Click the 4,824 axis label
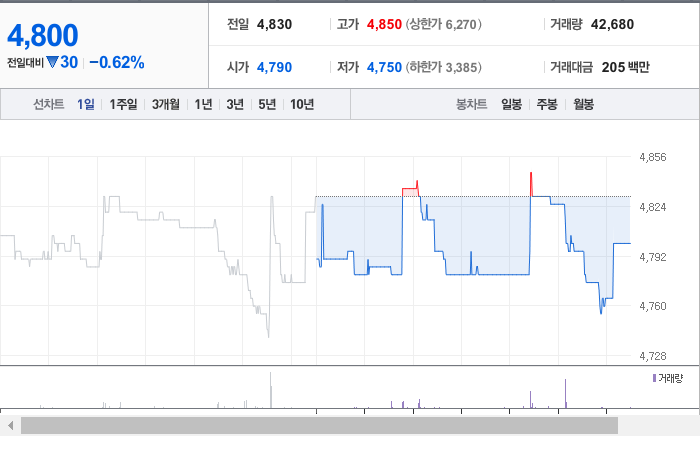700x450 pixels. (653, 207)
